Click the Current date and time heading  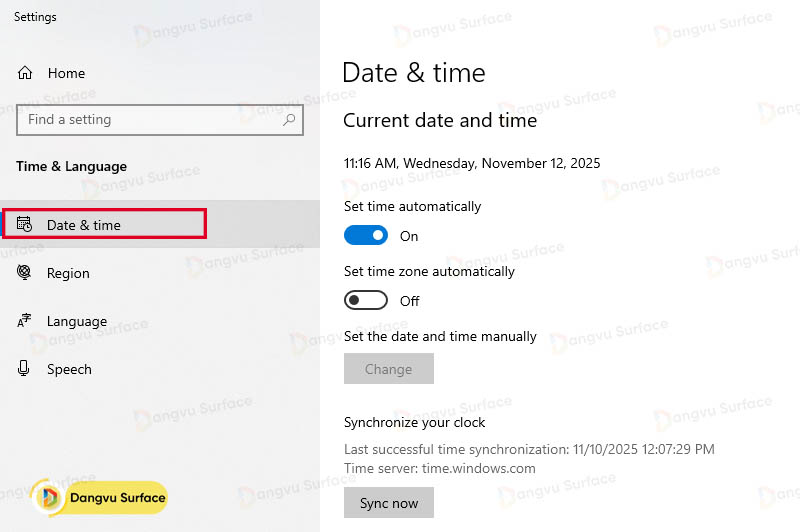pos(440,121)
